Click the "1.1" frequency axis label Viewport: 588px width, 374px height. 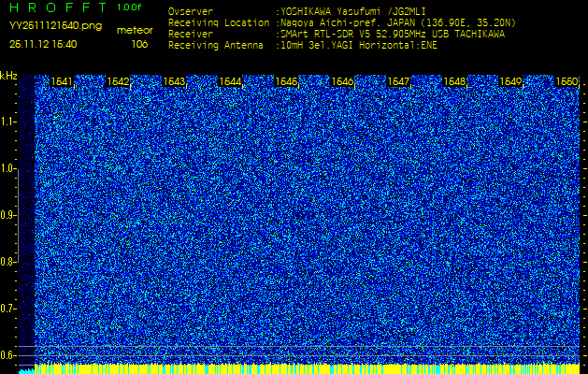click(7, 122)
